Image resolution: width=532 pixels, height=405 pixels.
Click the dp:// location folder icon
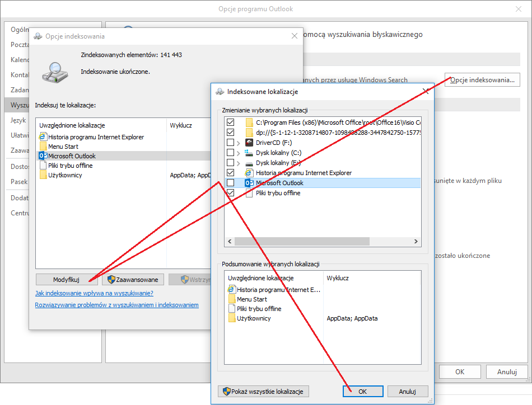[249, 133]
